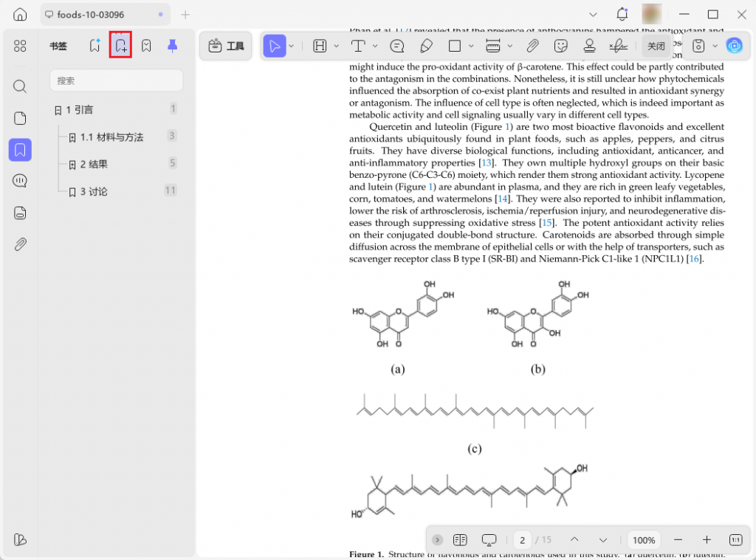Open search in the left sidebar
Viewport: 756px width, 560px height.
[x=20, y=86]
